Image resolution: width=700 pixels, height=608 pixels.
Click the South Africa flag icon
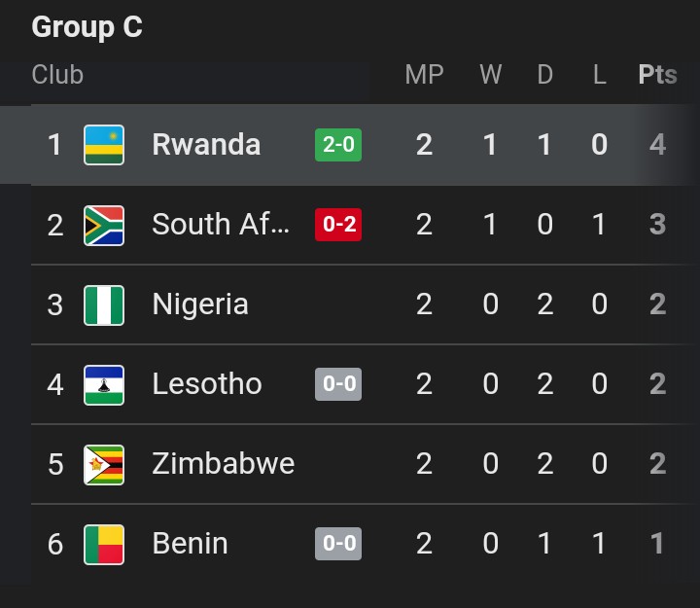click(104, 225)
